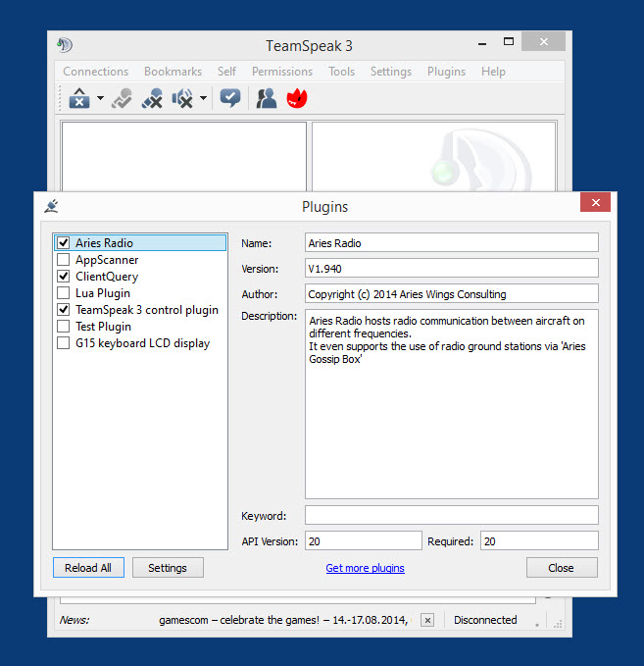The height and width of the screenshot is (666, 644).
Task: Click the Author field with copyright text
Action: coord(452,293)
